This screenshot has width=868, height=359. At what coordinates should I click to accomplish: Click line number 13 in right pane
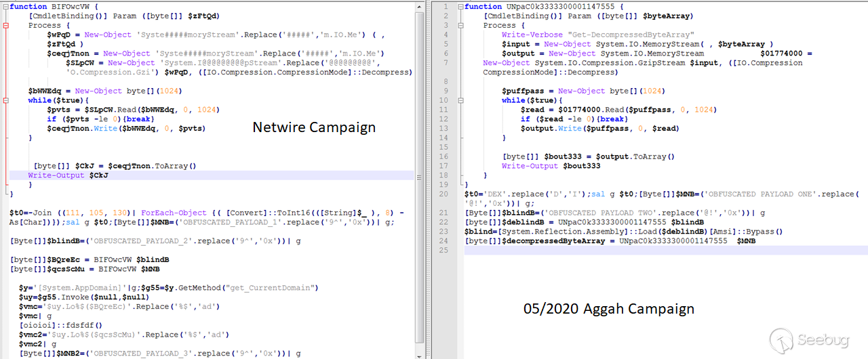[445, 128]
